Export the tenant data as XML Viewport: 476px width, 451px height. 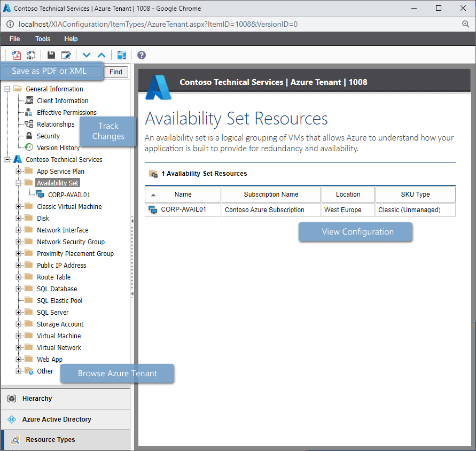31,55
